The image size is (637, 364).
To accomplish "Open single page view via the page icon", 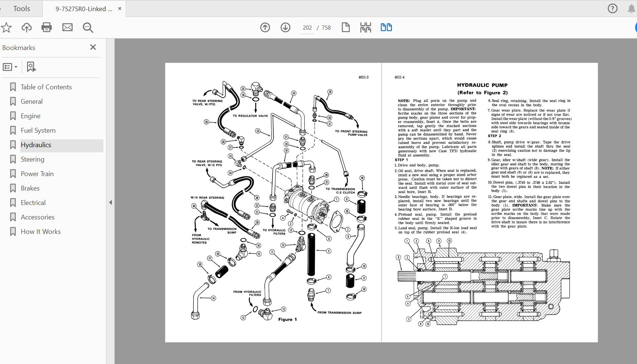I will [346, 27].
